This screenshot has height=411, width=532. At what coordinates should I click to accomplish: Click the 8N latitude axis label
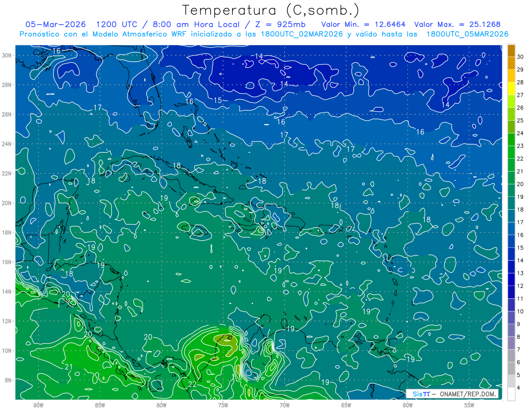pyautogui.click(x=8, y=380)
